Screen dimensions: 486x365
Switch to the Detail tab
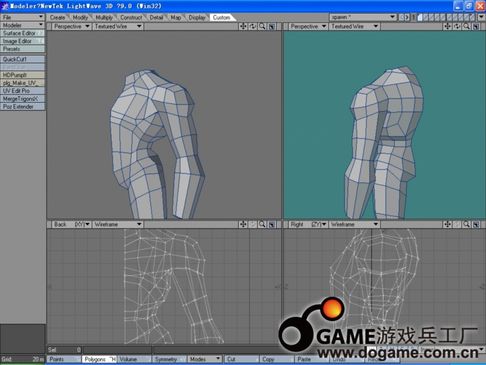(x=156, y=17)
